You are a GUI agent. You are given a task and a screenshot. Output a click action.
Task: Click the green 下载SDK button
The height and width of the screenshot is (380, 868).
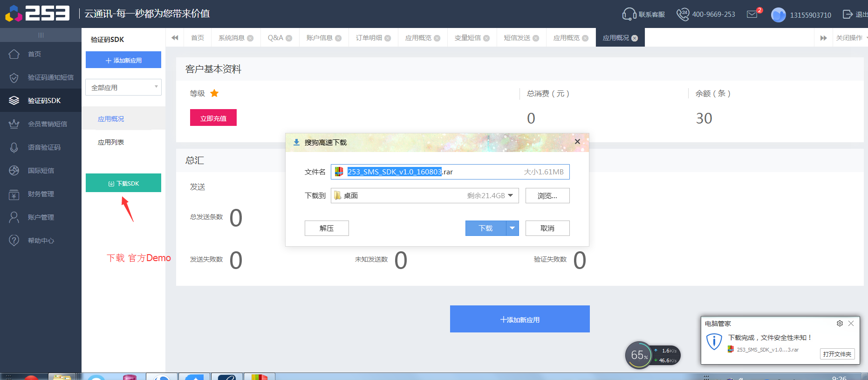click(x=123, y=183)
